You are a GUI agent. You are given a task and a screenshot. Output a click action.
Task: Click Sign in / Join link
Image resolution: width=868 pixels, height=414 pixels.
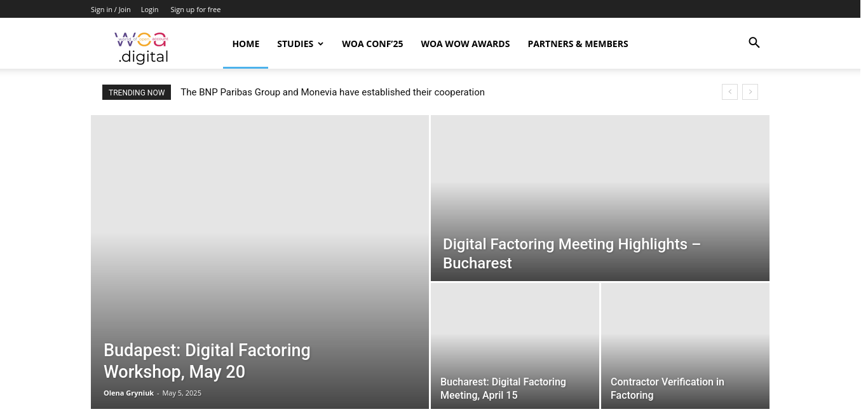111,10
